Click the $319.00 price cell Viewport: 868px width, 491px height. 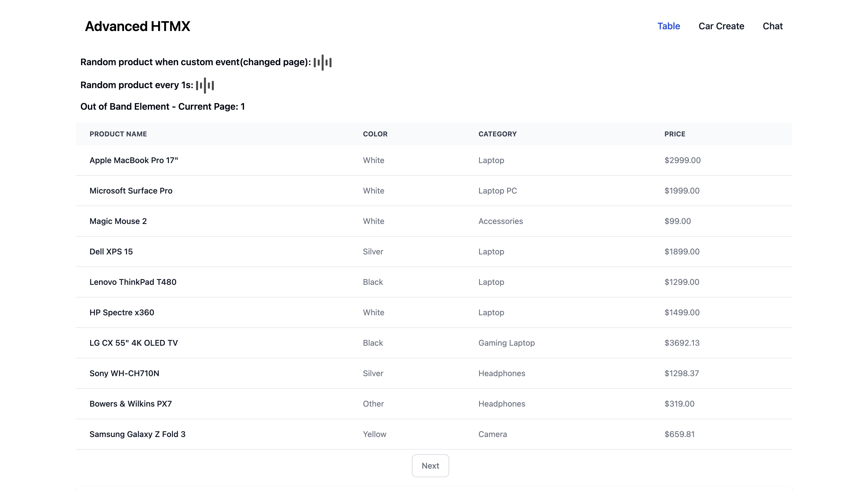click(x=679, y=404)
